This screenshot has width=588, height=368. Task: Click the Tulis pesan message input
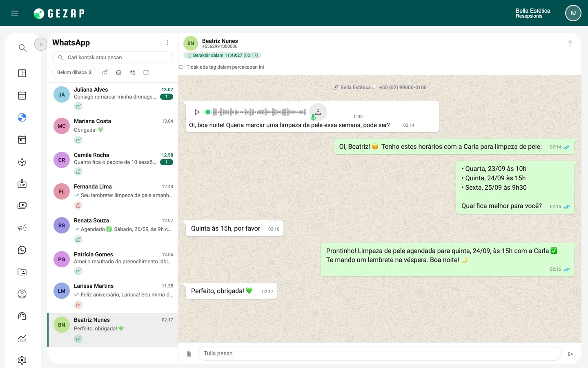[380, 354]
